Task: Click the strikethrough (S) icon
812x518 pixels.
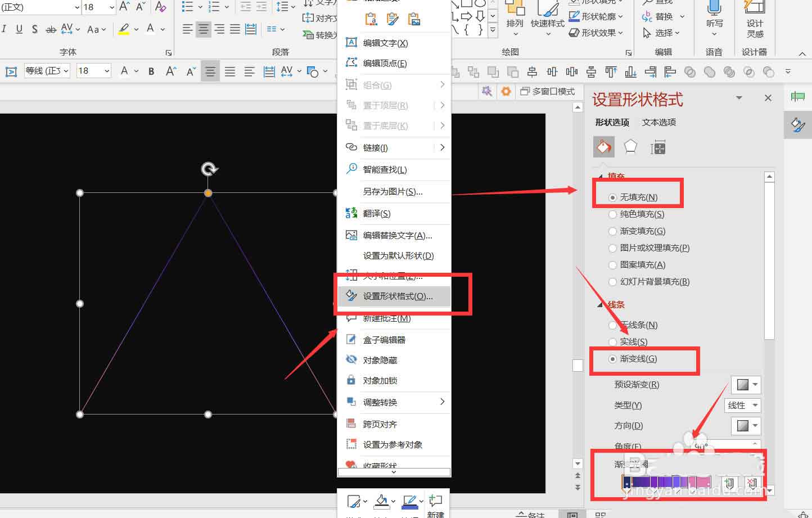Action: 34,29
